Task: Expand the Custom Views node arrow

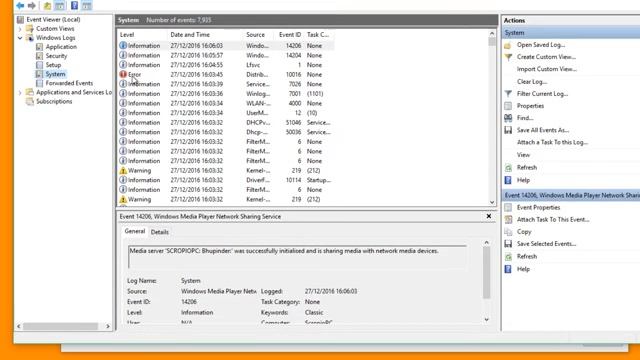Action: tap(20, 29)
